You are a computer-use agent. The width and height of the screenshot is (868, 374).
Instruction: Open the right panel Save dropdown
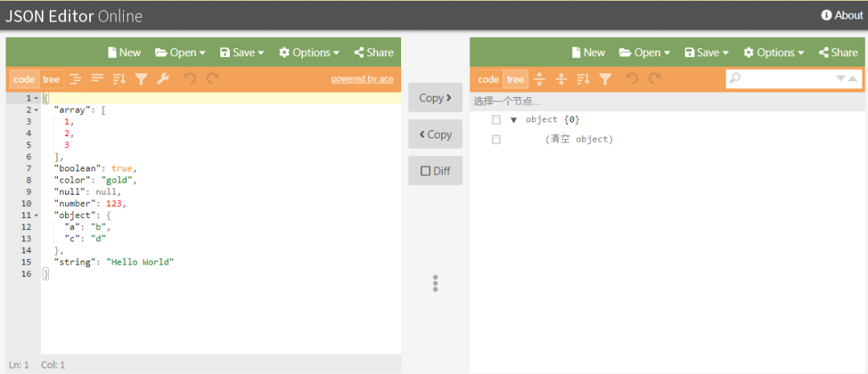tap(706, 52)
